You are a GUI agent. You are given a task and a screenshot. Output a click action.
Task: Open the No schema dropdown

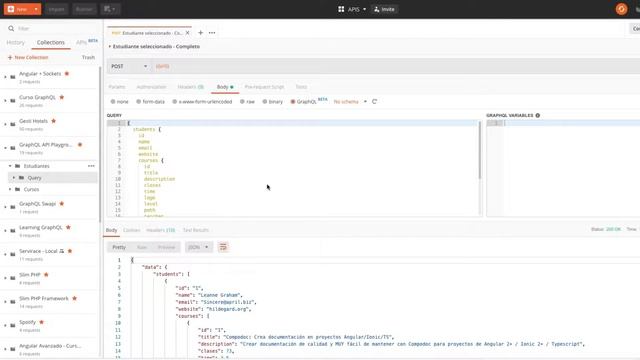tap(350, 102)
